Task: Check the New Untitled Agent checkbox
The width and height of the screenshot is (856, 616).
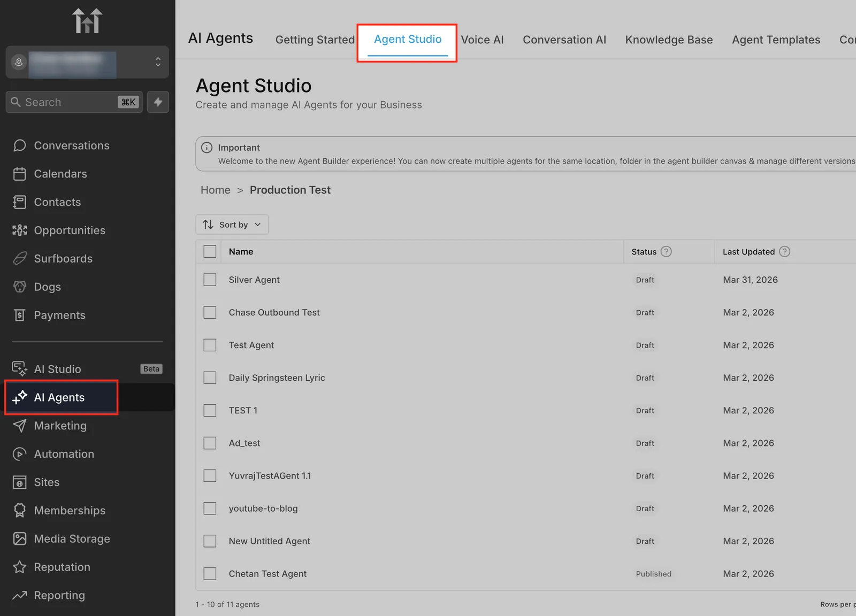Action: tap(210, 541)
